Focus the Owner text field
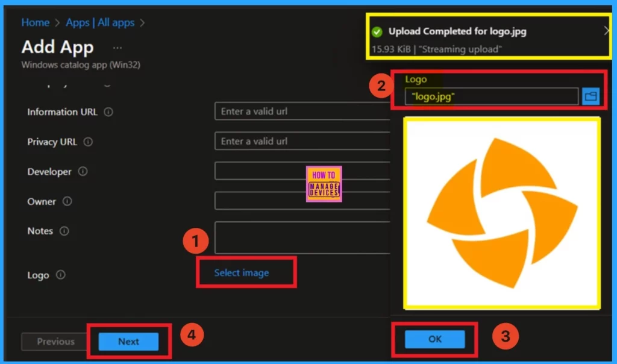617x364 pixels. [x=302, y=201]
